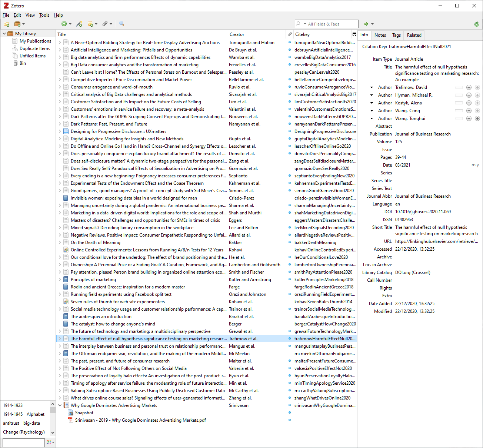The width and height of the screenshot is (483, 448).
Task: Open the Edit menu
Action: [17, 15]
